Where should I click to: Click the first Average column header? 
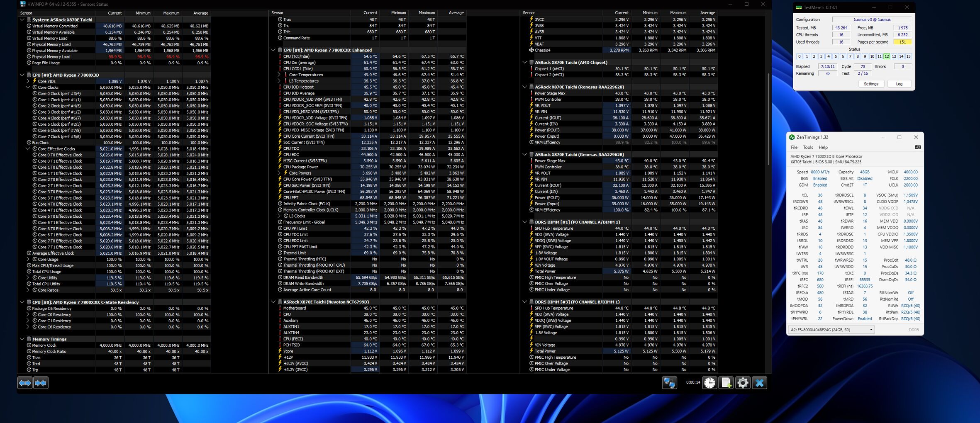pos(197,13)
